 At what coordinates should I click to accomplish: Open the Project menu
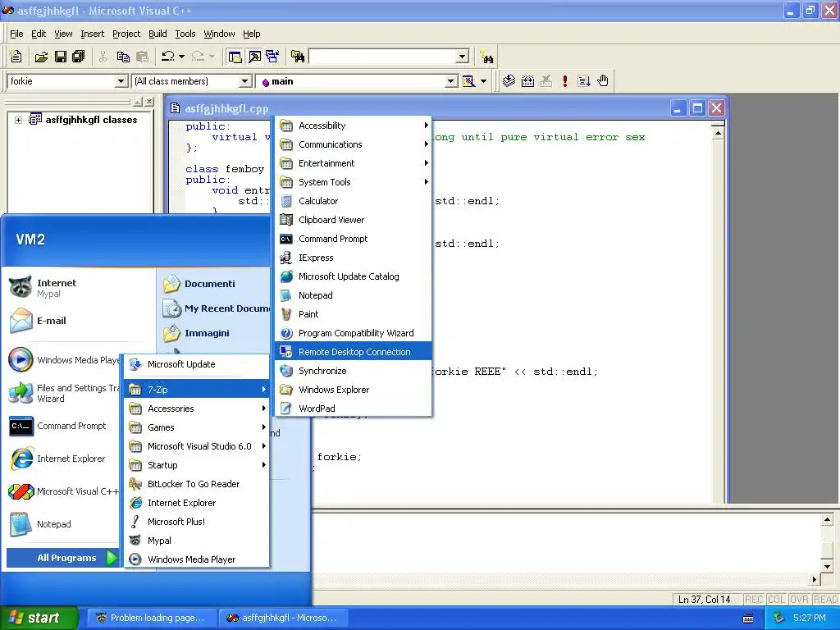(126, 34)
